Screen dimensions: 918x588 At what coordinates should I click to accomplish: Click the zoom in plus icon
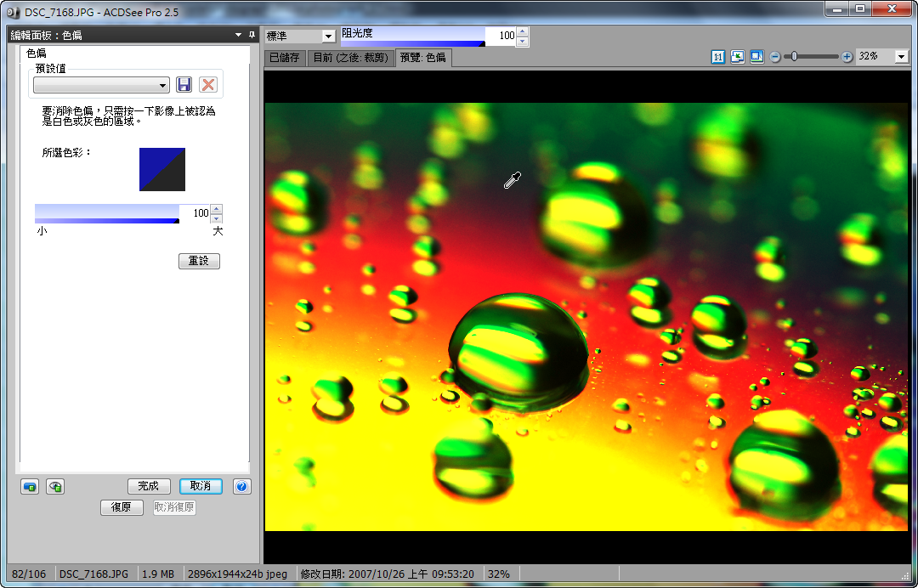[x=847, y=57]
